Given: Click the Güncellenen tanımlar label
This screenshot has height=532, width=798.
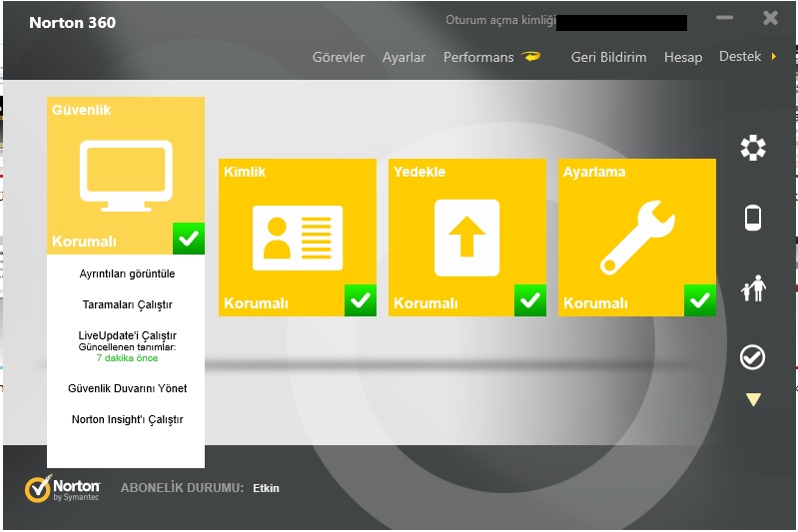Looking at the screenshot, I should tap(127, 347).
